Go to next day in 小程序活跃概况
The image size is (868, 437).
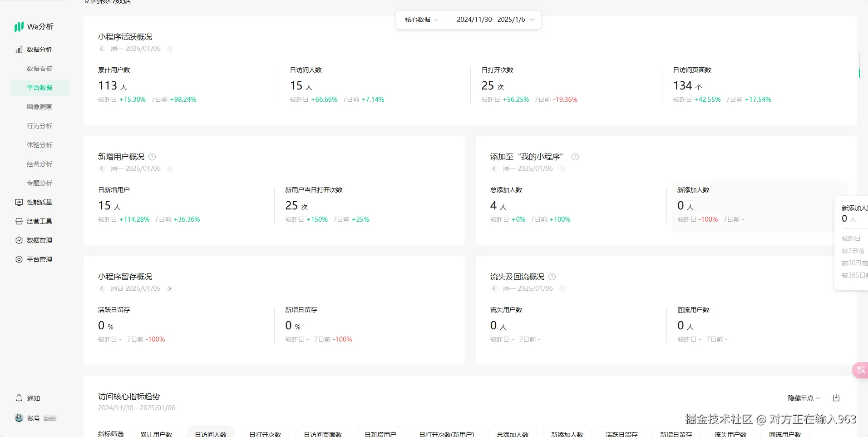170,49
